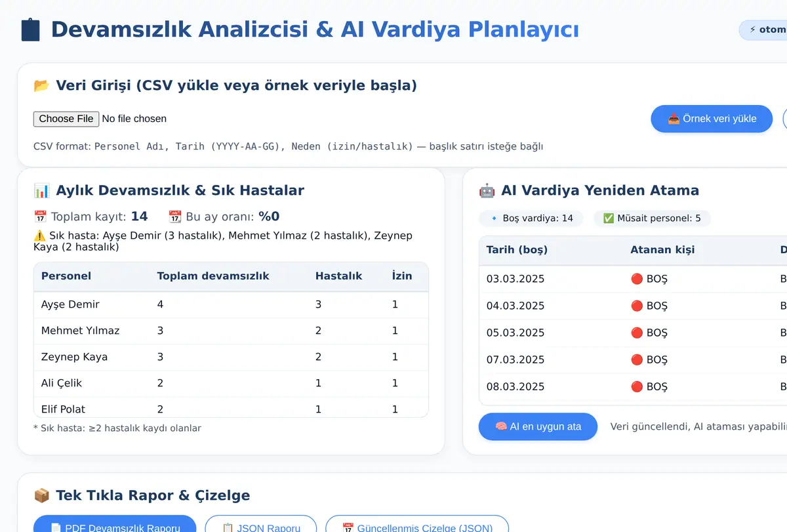
Task: Click the Choose File button
Action: click(x=66, y=119)
